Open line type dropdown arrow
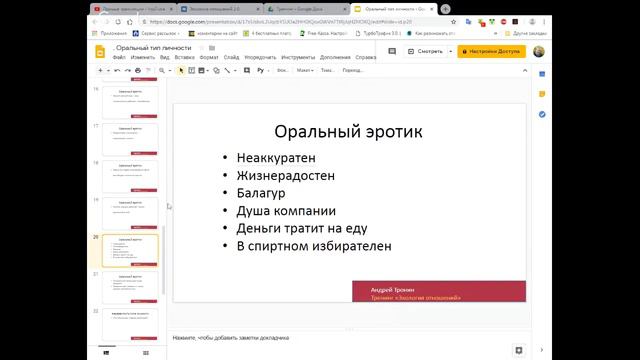Screen dimensions: 640x360 235,71
